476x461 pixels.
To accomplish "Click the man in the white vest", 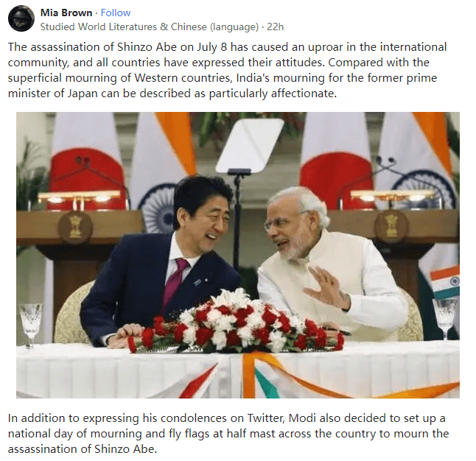I will [x=329, y=261].
